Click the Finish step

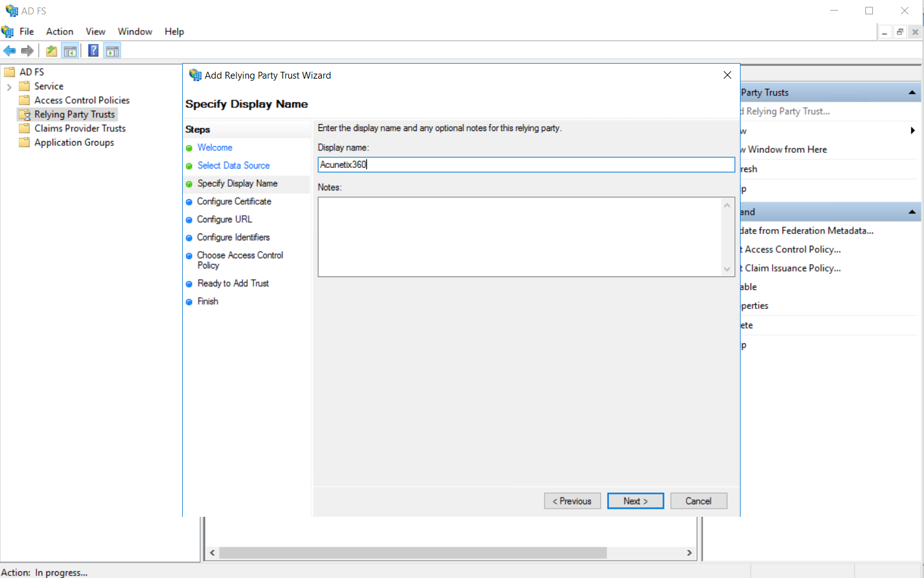click(x=208, y=301)
